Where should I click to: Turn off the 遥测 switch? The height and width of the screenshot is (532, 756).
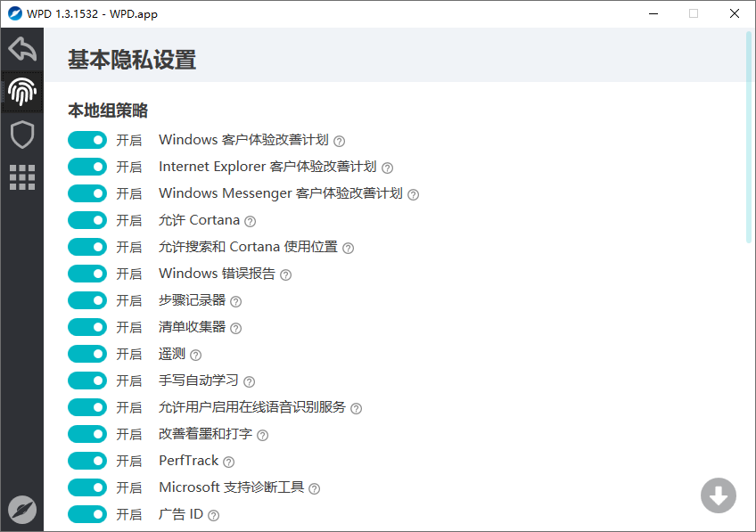tap(86, 354)
